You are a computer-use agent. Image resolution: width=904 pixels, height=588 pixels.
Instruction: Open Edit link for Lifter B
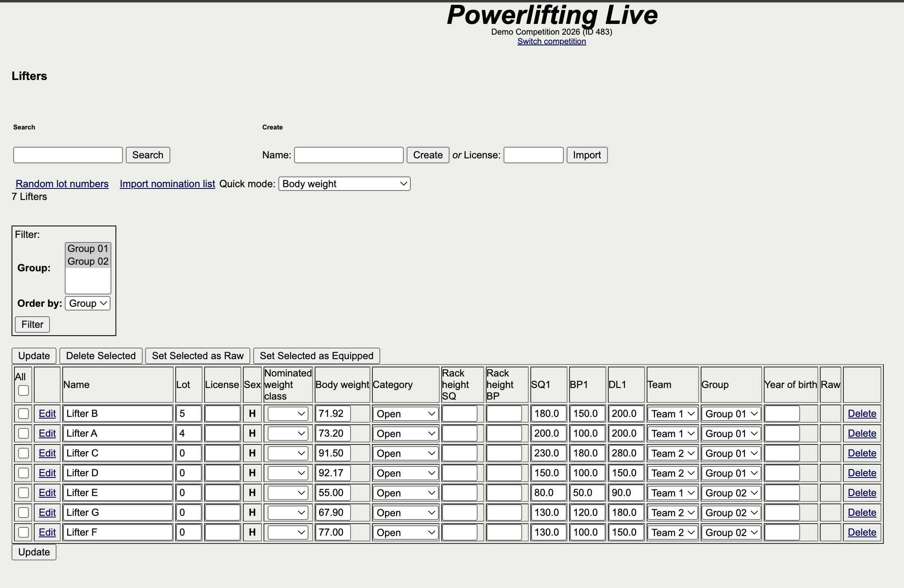click(x=47, y=414)
